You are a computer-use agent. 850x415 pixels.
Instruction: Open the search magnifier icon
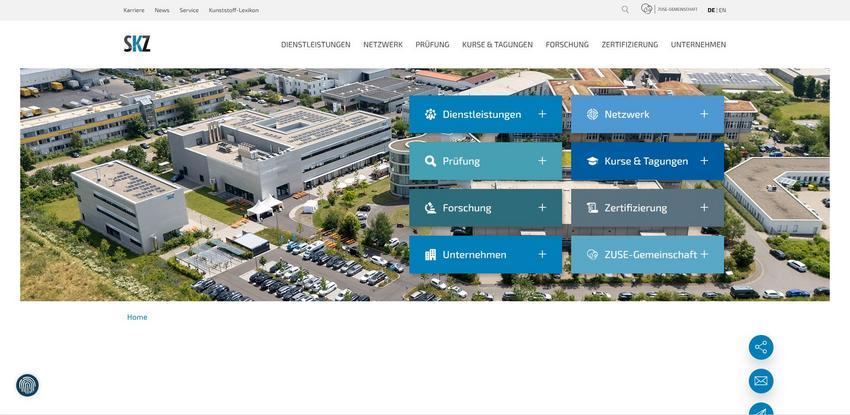point(625,10)
